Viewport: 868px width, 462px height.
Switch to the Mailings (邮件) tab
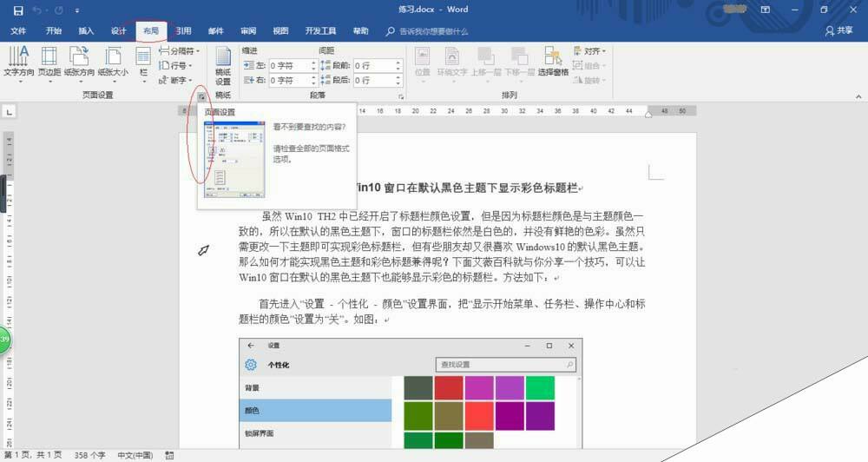[x=216, y=31]
